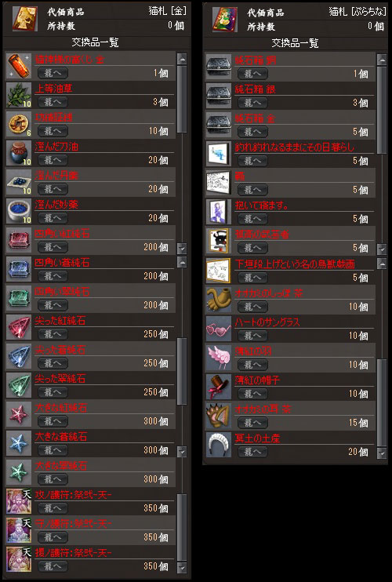Click the 大きな翠純石 green star icon
392x582 pixels.
pos(19,471)
